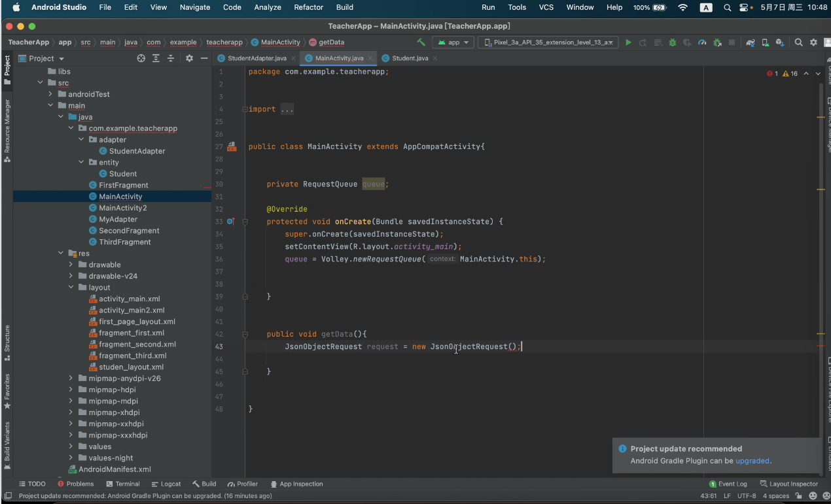The image size is (831, 504).
Task: Expand the values-night folder
Action: pyautogui.click(x=71, y=458)
